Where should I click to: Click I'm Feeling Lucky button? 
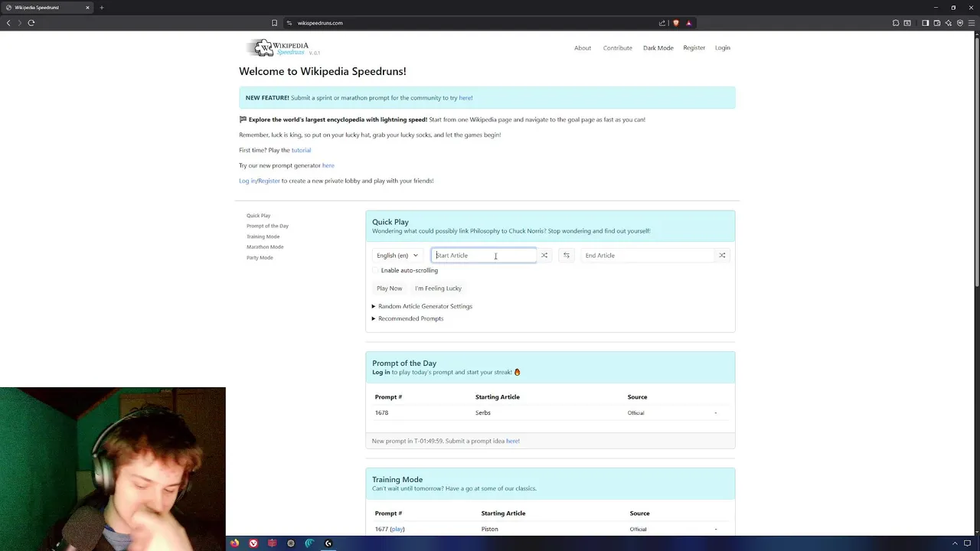point(438,289)
